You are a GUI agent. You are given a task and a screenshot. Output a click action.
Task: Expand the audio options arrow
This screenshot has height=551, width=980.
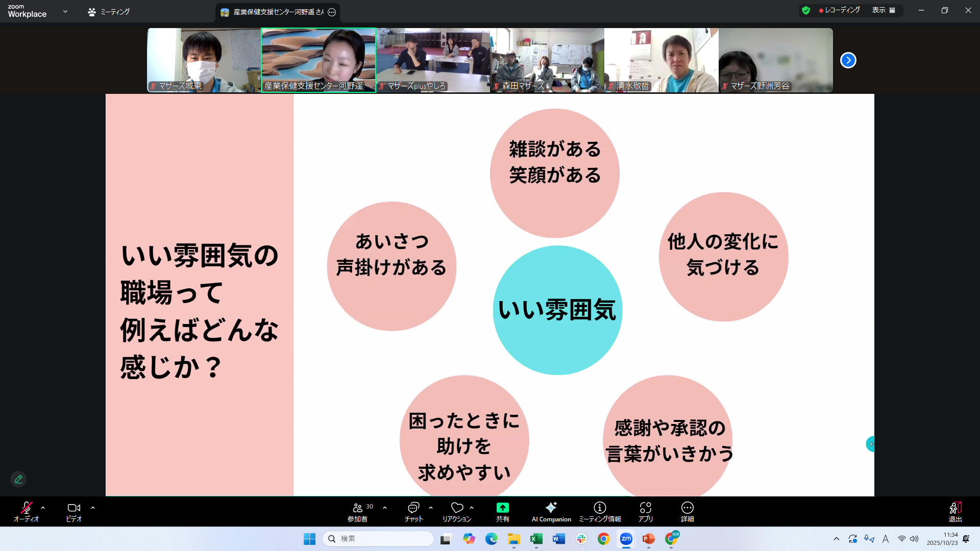[x=43, y=508]
